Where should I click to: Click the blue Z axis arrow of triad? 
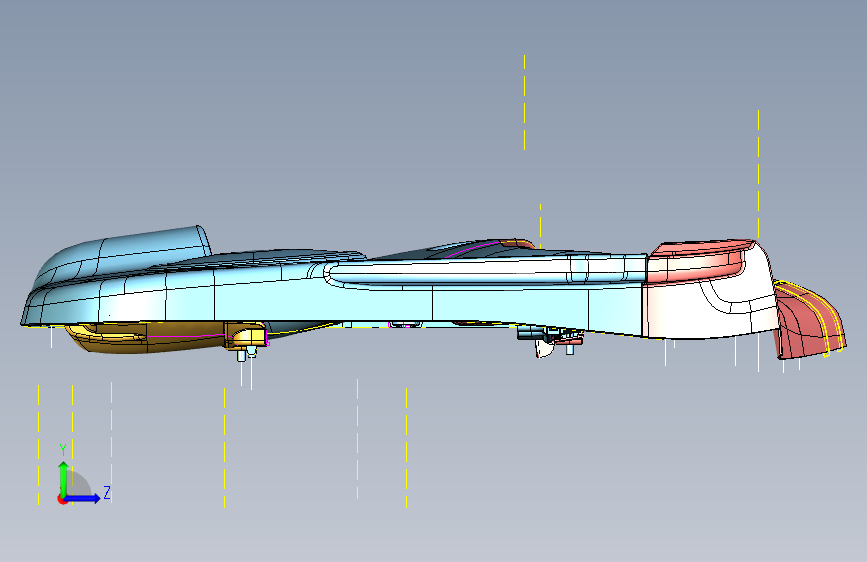tap(83, 498)
